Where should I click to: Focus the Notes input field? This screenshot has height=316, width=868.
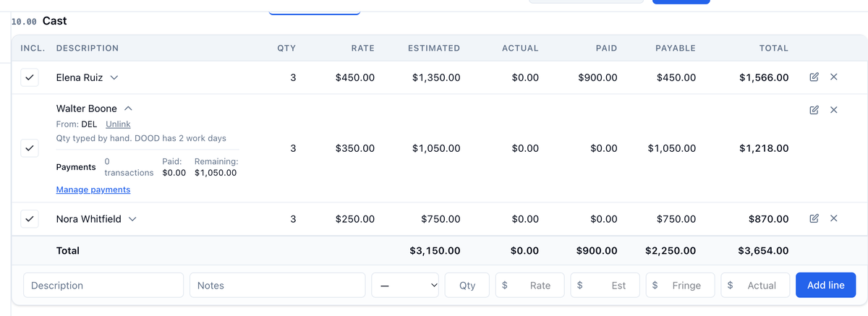coord(278,285)
